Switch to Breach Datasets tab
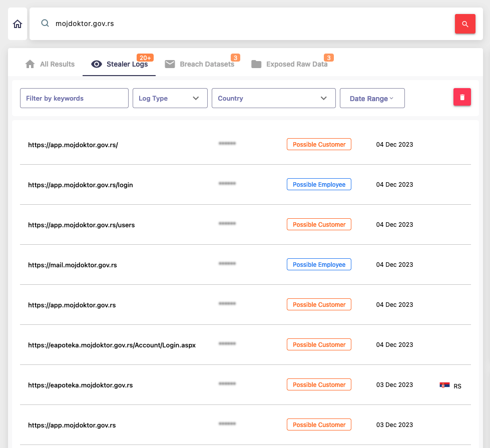This screenshot has width=490, height=448. [200, 64]
